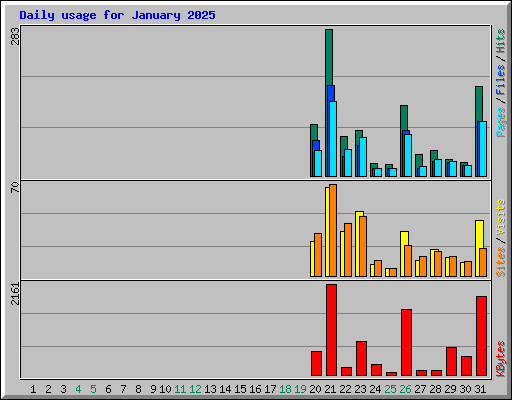The image size is (512, 400).
Task: Click the cyan Pages bar for day 31
Action: (483, 149)
